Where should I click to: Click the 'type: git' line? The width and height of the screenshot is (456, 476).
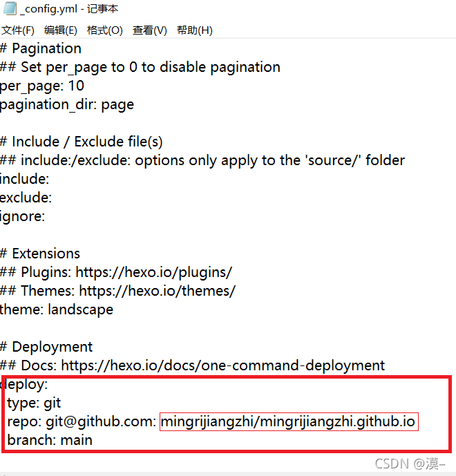click(x=34, y=403)
